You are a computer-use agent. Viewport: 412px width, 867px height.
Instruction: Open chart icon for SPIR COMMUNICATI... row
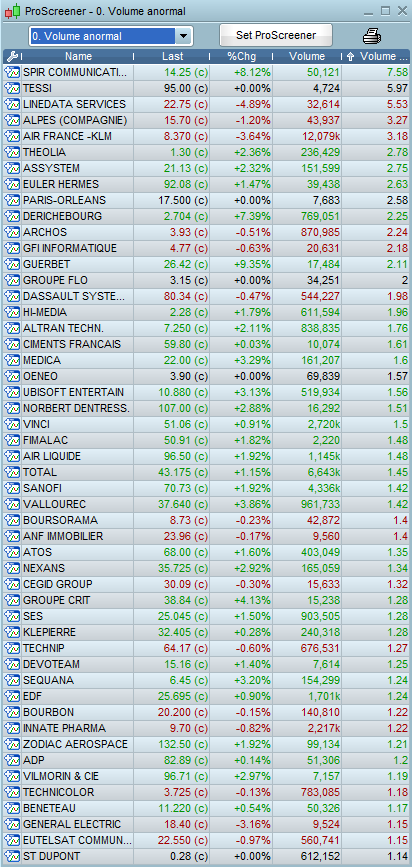pos(12,72)
